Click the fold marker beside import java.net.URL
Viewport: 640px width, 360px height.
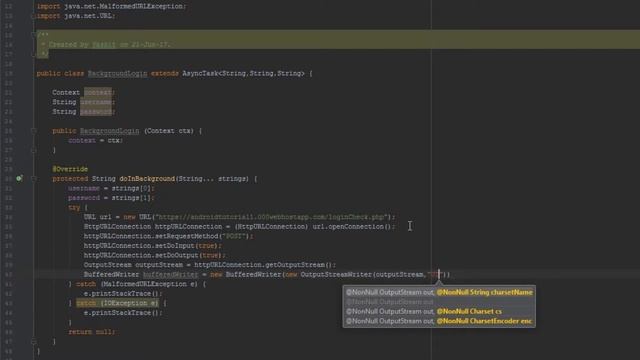(x=34, y=16)
